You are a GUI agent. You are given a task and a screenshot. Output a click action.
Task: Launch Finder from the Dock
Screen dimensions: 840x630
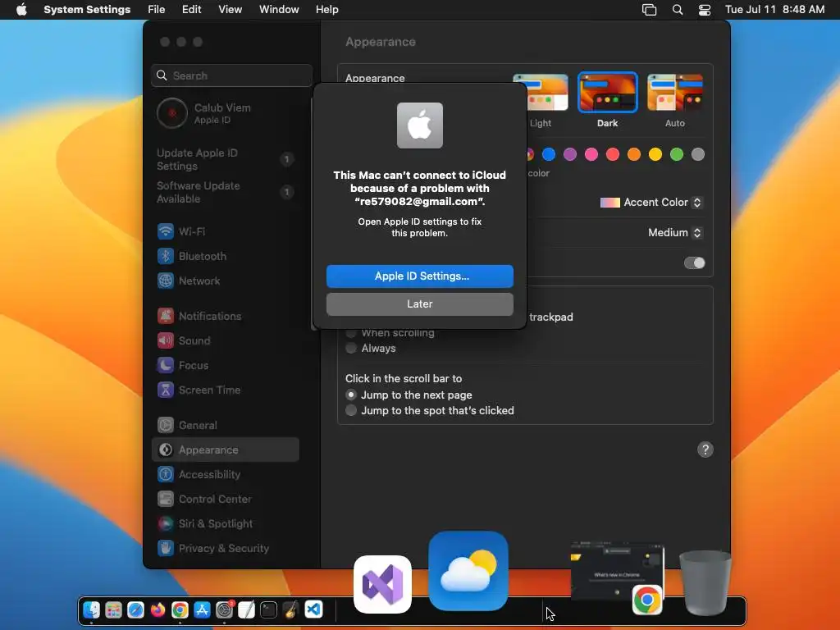(92, 609)
